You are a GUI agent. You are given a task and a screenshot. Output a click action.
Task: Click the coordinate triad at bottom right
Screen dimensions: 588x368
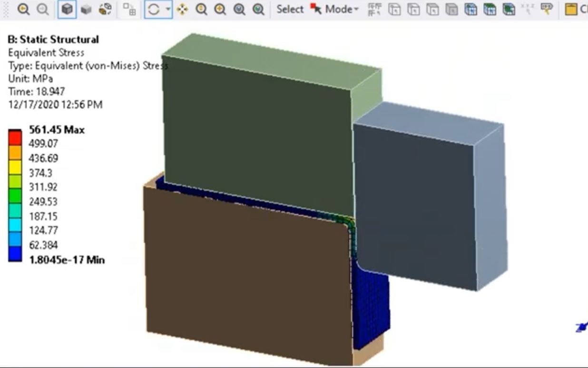coord(580,327)
